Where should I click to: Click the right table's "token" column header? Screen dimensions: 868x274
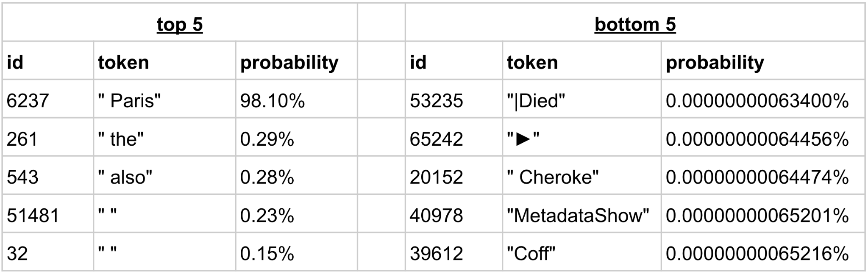click(532, 62)
